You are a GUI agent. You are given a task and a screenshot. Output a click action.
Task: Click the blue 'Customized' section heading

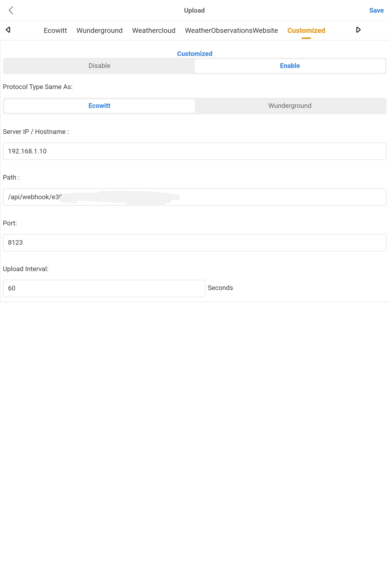(194, 54)
